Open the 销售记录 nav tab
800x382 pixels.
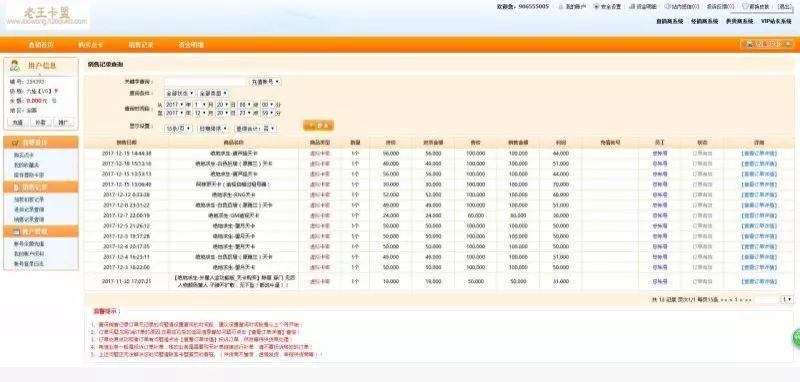141,44
